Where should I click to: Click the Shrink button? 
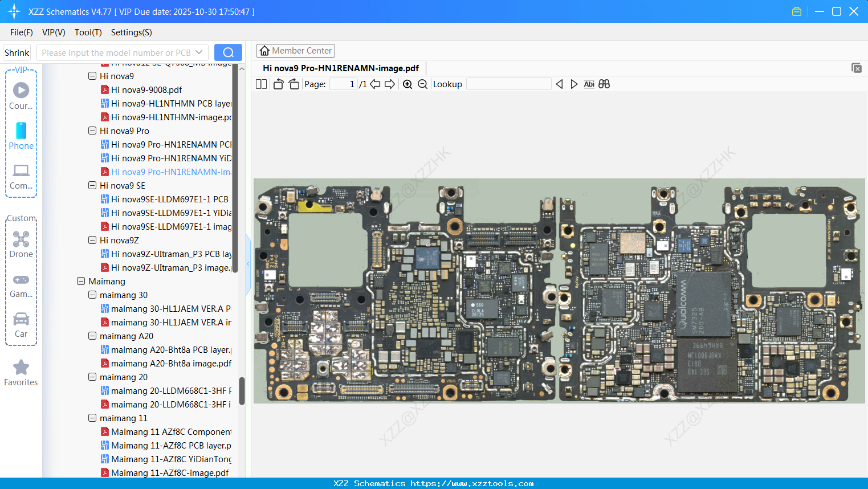17,52
